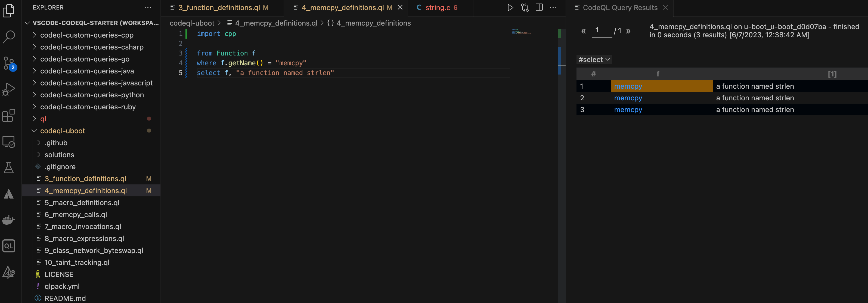The image size is (868, 303).
Task: Click codeql-uboot in the breadcrumb
Action: [x=192, y=23]
